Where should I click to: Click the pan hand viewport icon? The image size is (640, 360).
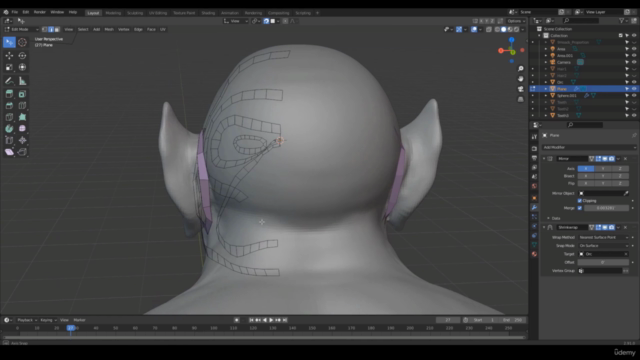tap(520, 79)
